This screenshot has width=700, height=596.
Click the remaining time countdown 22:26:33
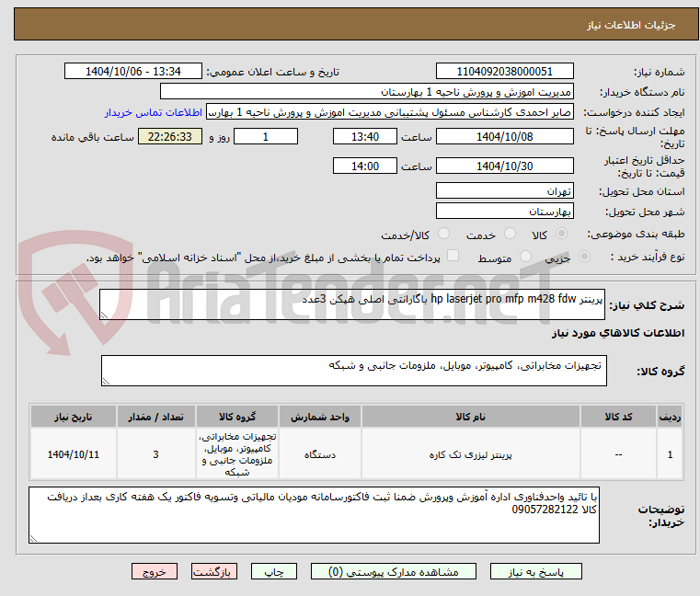point(170,137)
